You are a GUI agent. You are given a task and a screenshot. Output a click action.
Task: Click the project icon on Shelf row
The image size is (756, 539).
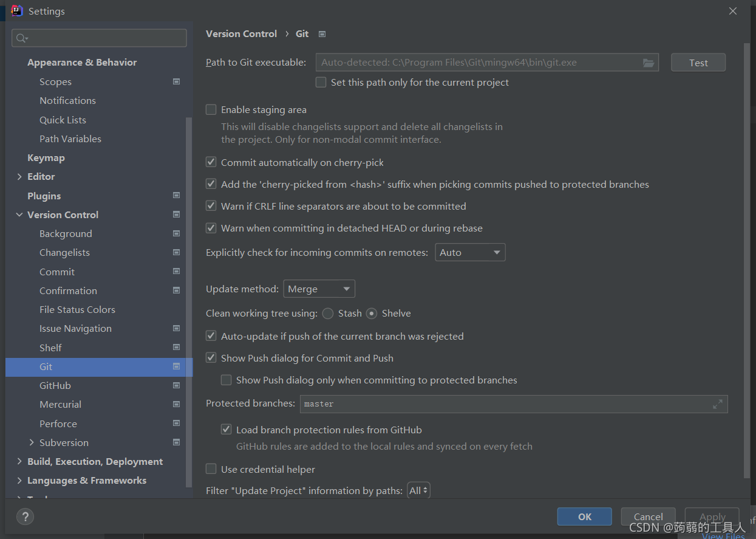point(177,348)
